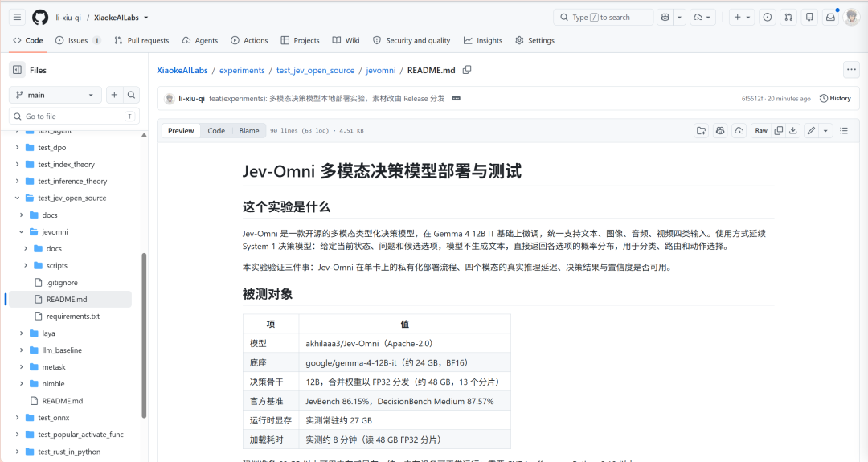The height and width of the screenshot is (462, 868).
Task: Copy the file path icon
Action: coord(467,70)
